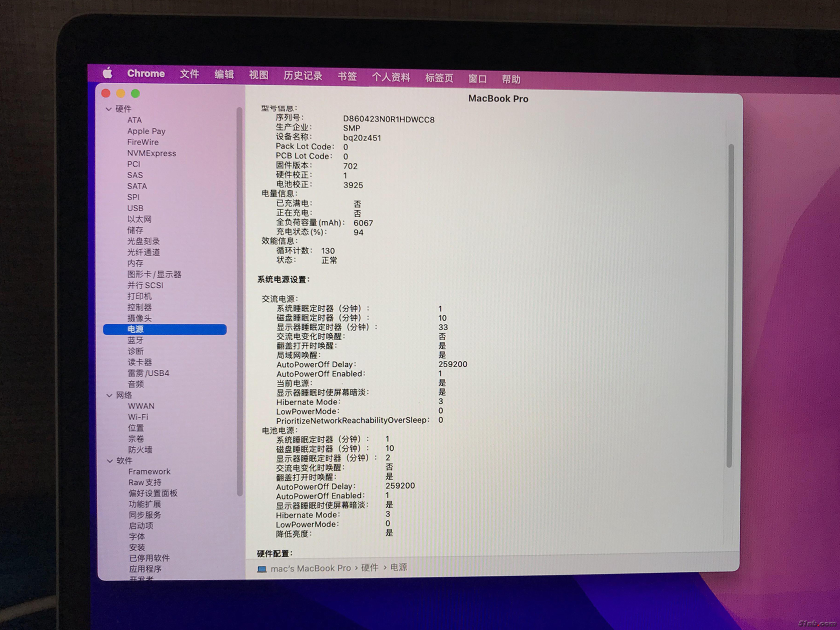Click mac's MacBook Pro in path bar

(310, 568)
